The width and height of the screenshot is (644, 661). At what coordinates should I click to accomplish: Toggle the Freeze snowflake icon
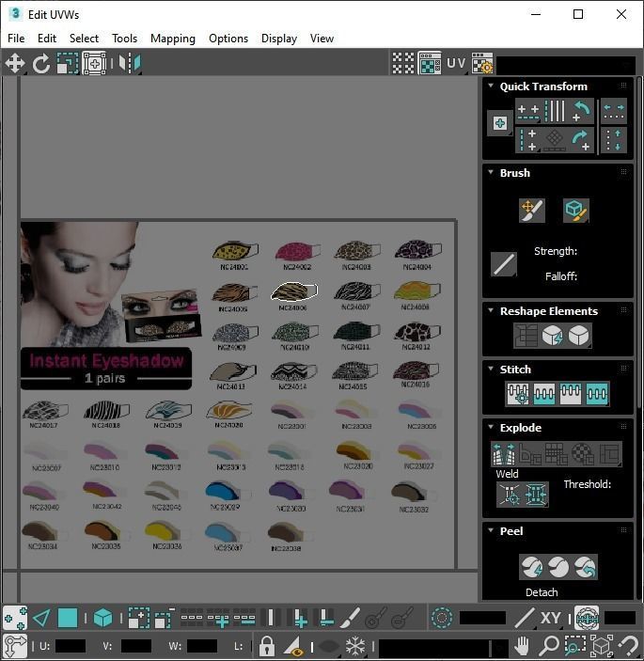click(355, 646)
